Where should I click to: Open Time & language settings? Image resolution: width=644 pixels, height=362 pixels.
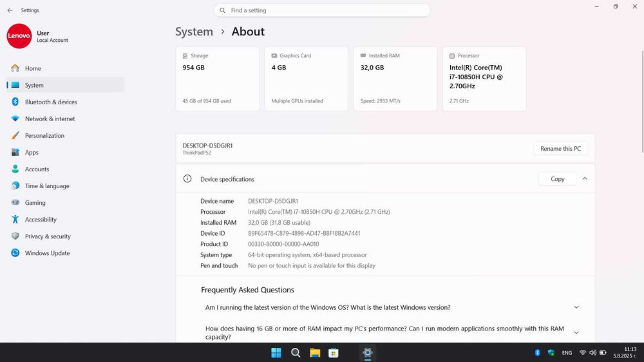point(65,186)
